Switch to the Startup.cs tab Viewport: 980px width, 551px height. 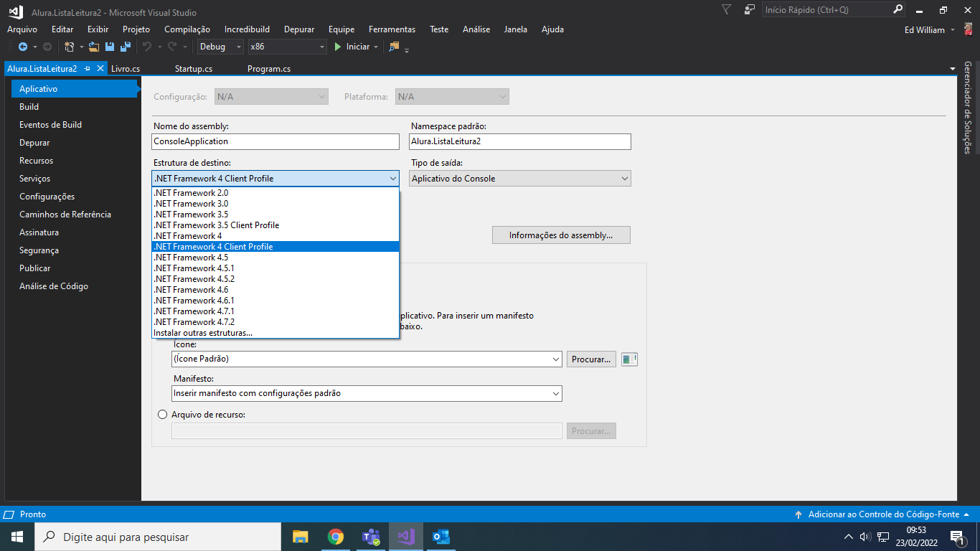pyautogui.click(x=194, y=69)
